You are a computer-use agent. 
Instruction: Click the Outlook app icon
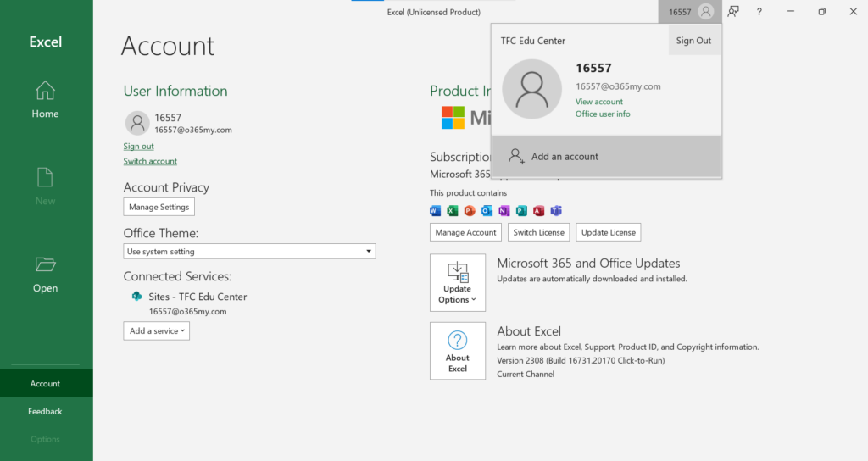[x=487, y=211]
